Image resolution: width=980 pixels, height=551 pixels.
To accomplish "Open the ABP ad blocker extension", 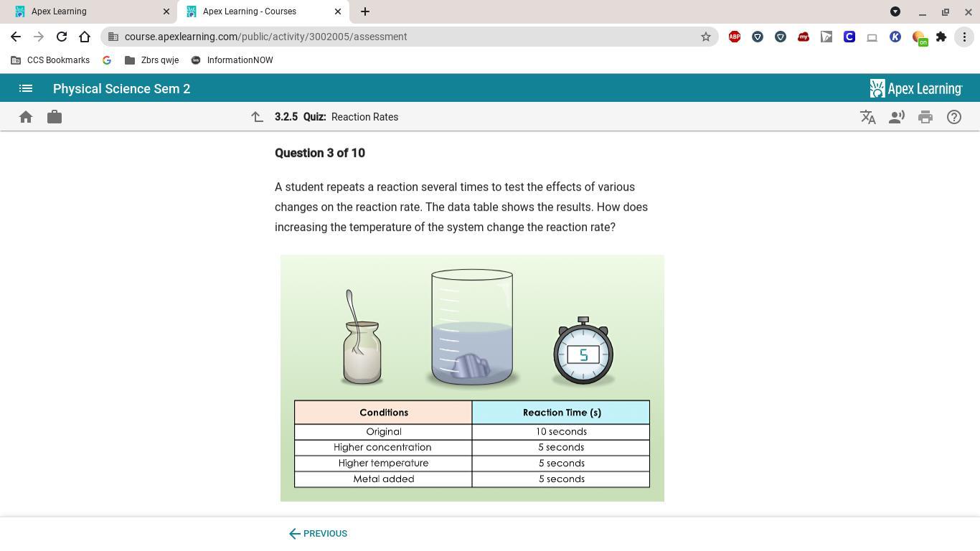I will pos(735,37).
